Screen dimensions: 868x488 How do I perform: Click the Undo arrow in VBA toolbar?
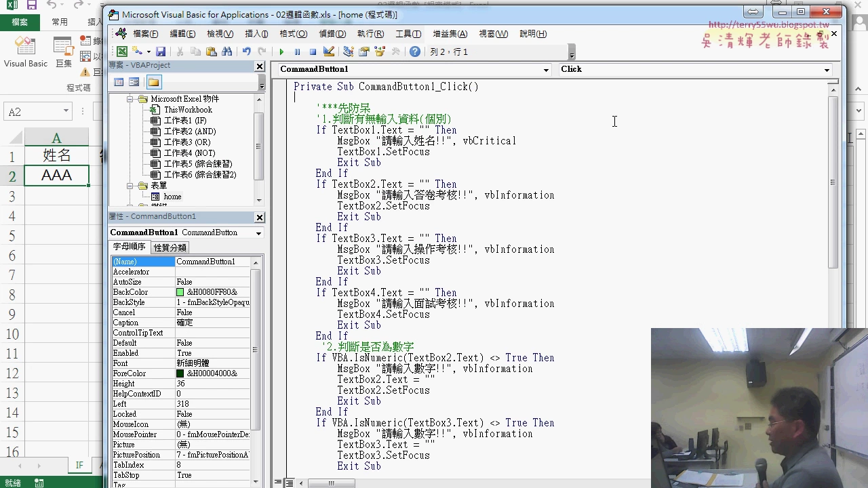(246, 52)
